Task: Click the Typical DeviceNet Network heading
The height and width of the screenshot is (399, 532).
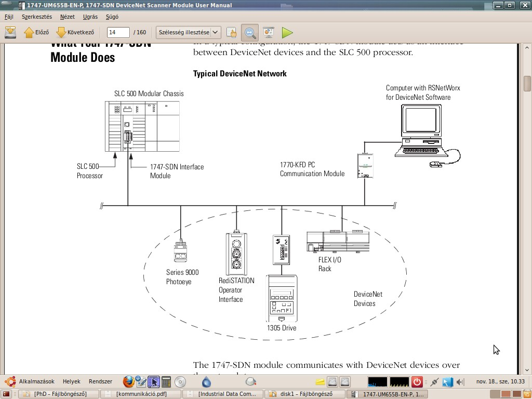Action: [240, 74]
